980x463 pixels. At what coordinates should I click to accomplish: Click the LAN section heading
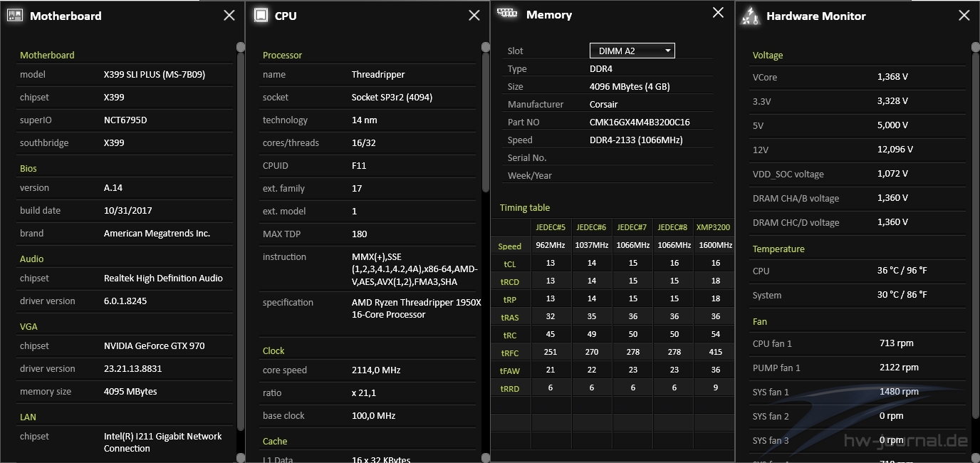pos(28,417)
